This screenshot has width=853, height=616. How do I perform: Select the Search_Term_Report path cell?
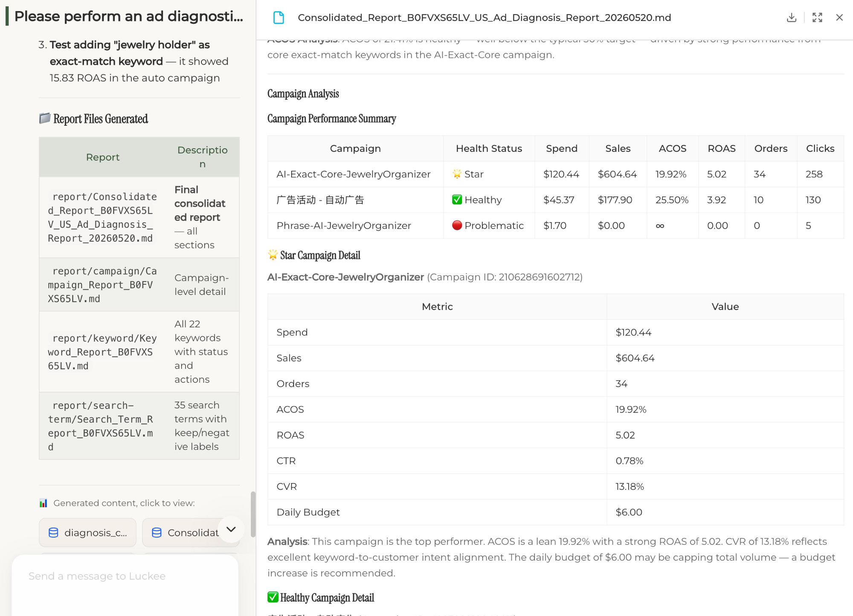coord(102,426)
